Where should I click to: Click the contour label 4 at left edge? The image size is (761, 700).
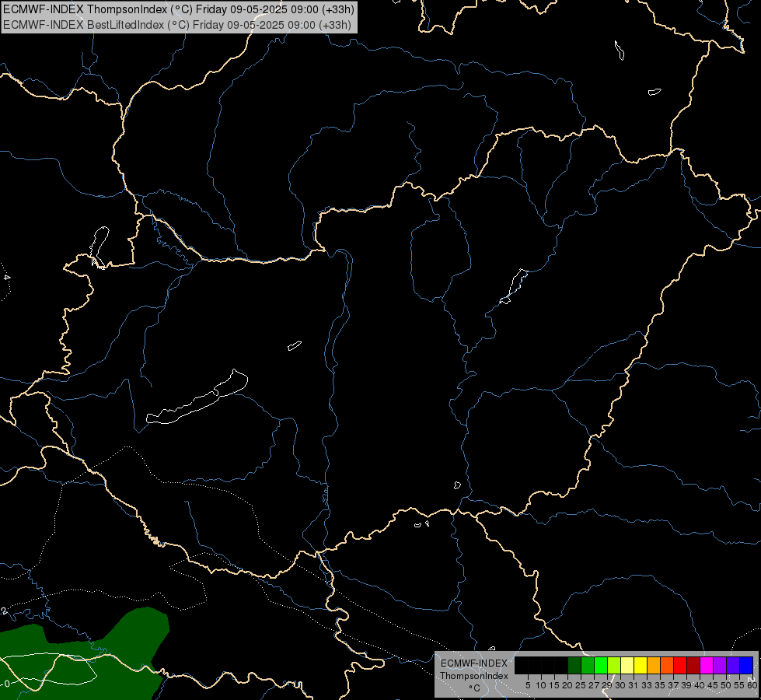(6, 278)
